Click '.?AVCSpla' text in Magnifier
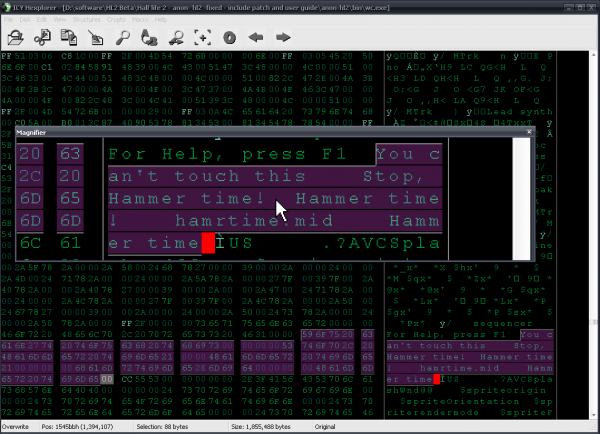The height and width of the screenshot is (434, 600). pyautogui.click(x=382, y=243)
